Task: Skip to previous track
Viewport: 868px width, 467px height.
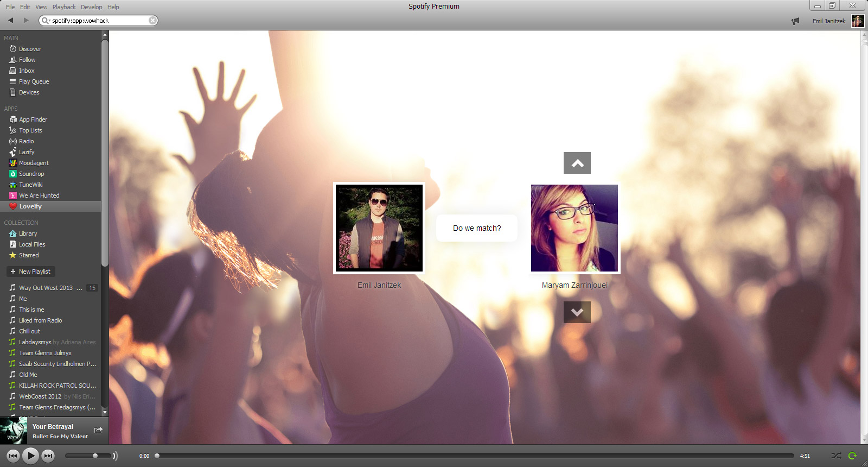Action: [x=13, y=456]
